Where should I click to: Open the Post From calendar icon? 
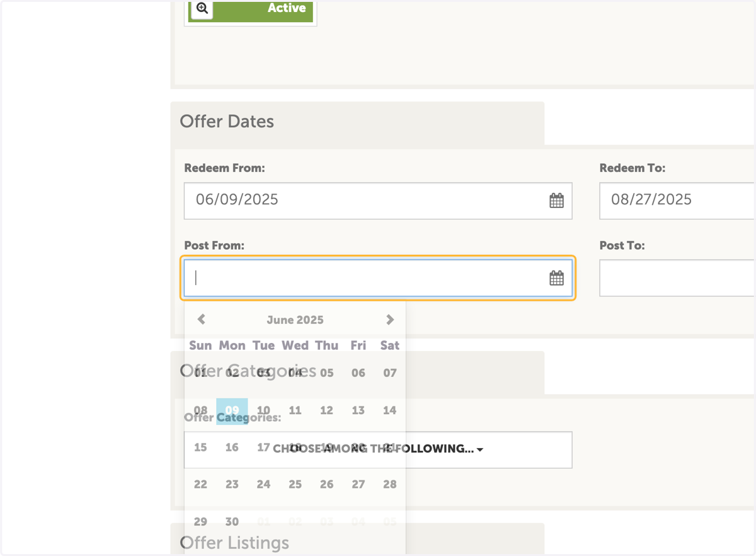tap(556, 278)
